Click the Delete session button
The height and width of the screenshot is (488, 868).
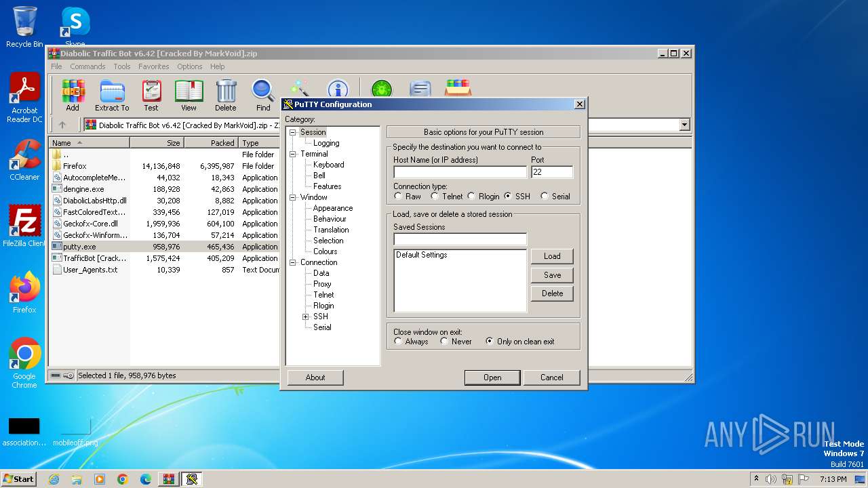[552, 293]
